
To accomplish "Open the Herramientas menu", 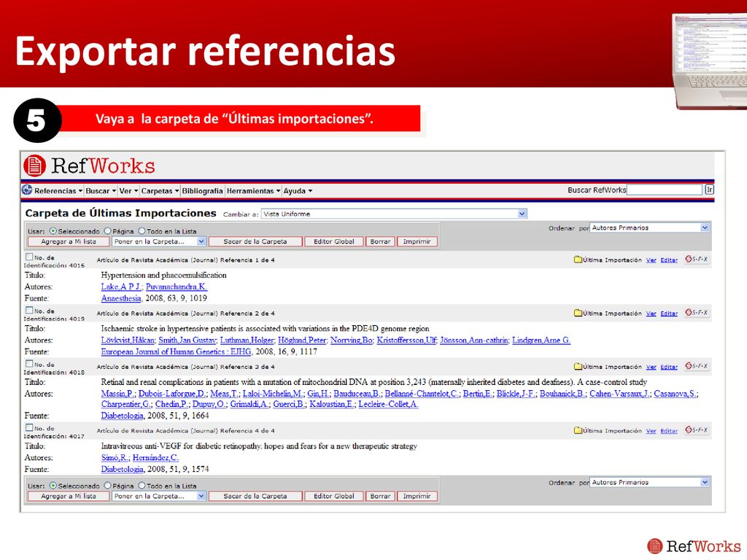I will (253, 190).
